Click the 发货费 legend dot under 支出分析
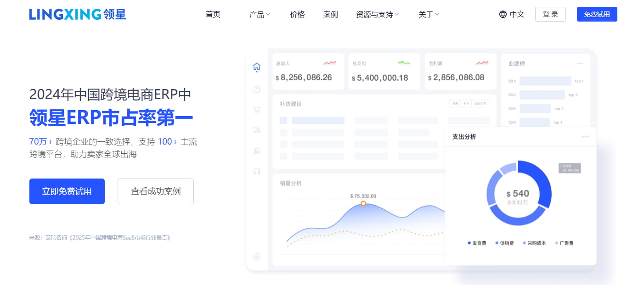The width and height of the screenshot is (644, 285). click(469, 243)
